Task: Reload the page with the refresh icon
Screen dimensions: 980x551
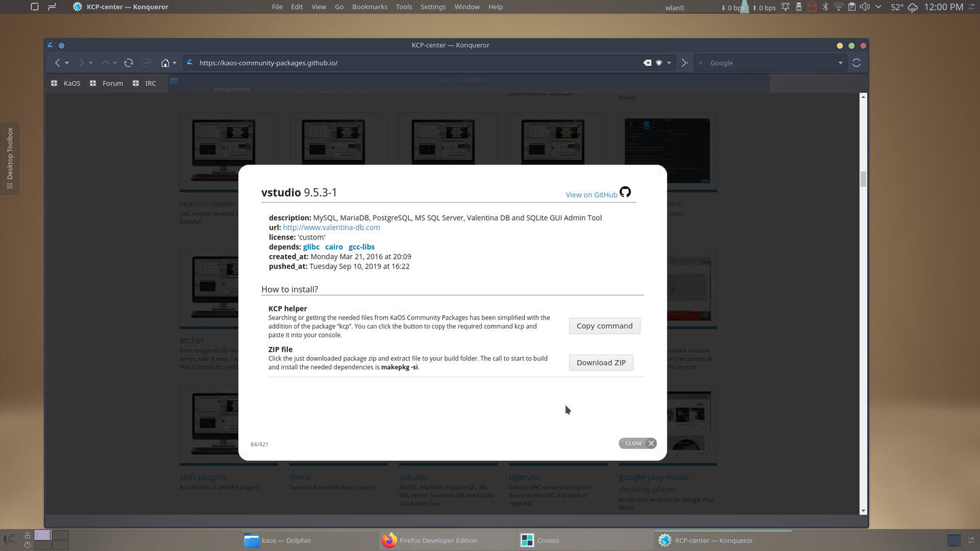Action: (129, 63)
